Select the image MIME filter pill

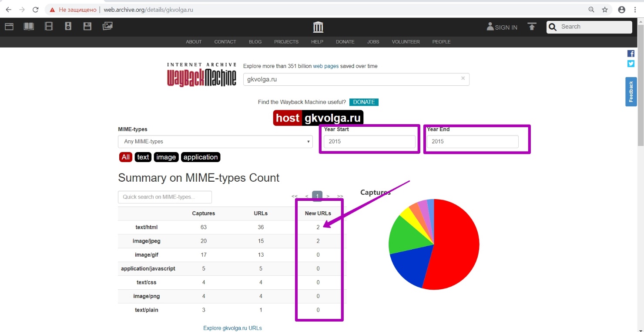(x=166, y=157)
